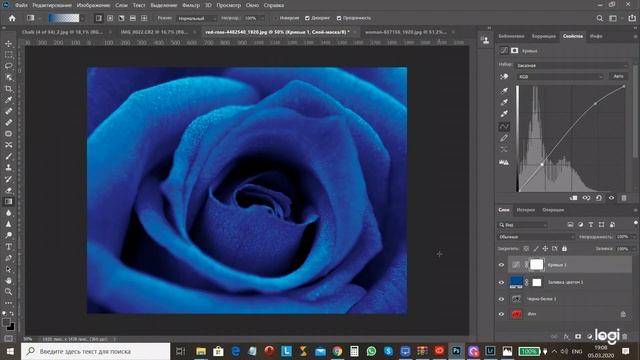Click the Авто button in Curves

click(x=619, y=76)
